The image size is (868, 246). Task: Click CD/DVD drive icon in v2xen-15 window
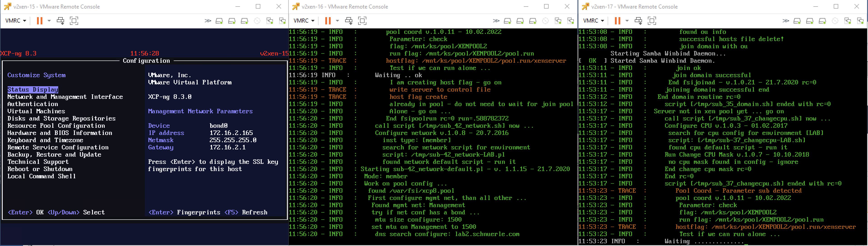pos(257,21)
